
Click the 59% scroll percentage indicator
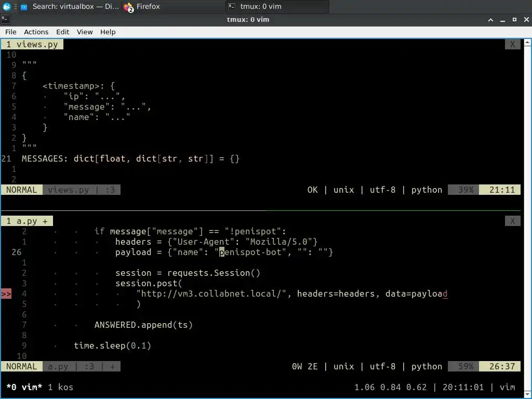[463, 366]
